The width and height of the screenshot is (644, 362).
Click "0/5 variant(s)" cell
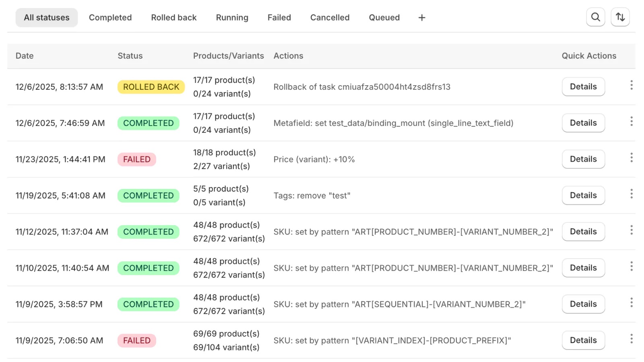(x=219, y=202)
